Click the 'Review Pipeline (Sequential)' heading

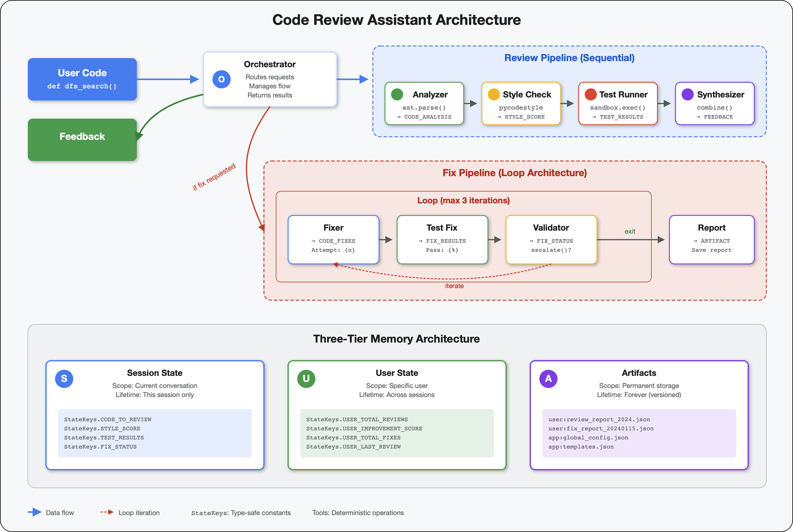569,58
